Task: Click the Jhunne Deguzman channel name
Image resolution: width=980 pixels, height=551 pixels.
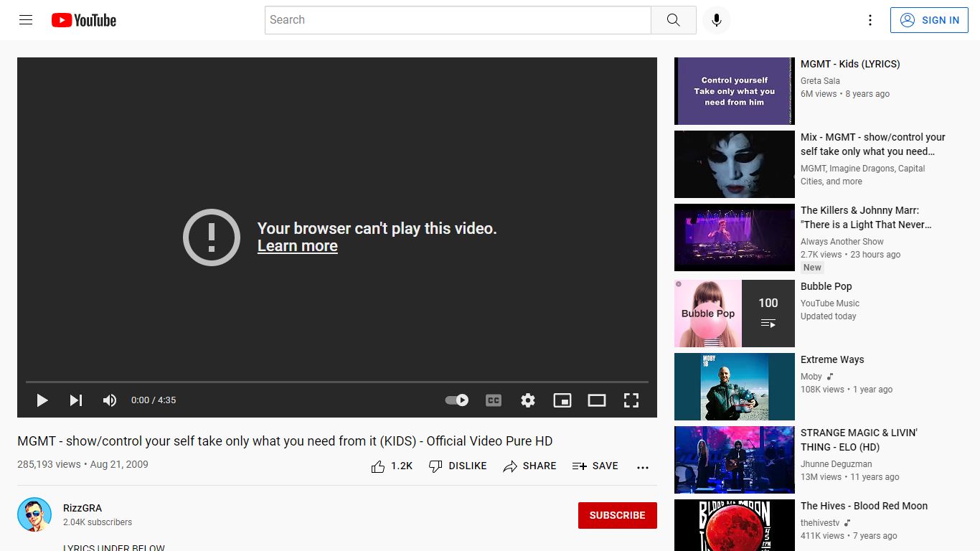Action: click(837, 464)
